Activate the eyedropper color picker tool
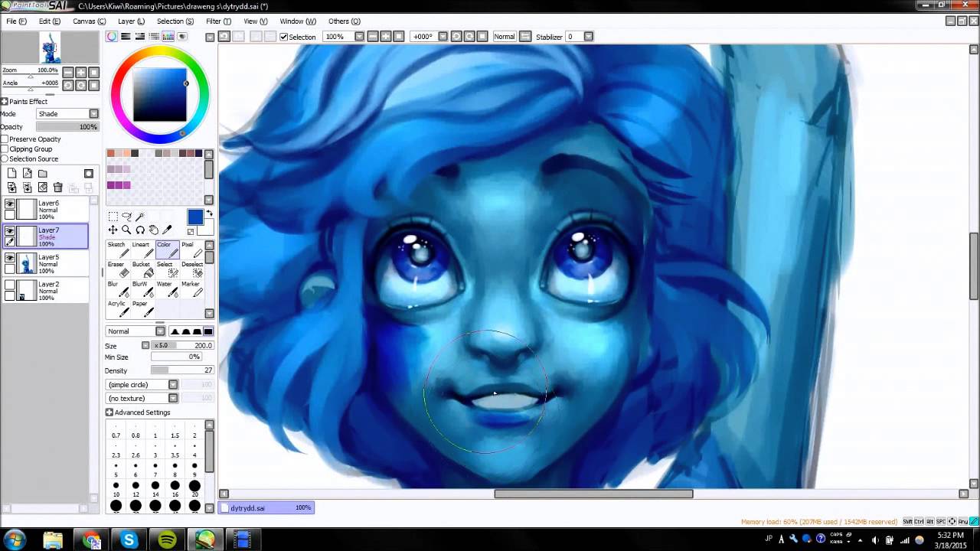The width and height of the screenshot is (980, 551). [168, 230]
